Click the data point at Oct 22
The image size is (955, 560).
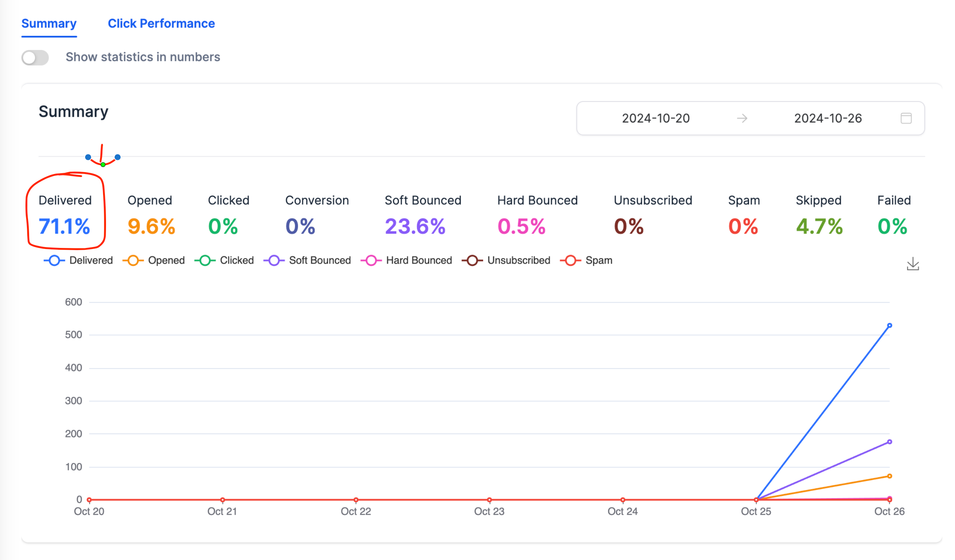tap(355, 500)
